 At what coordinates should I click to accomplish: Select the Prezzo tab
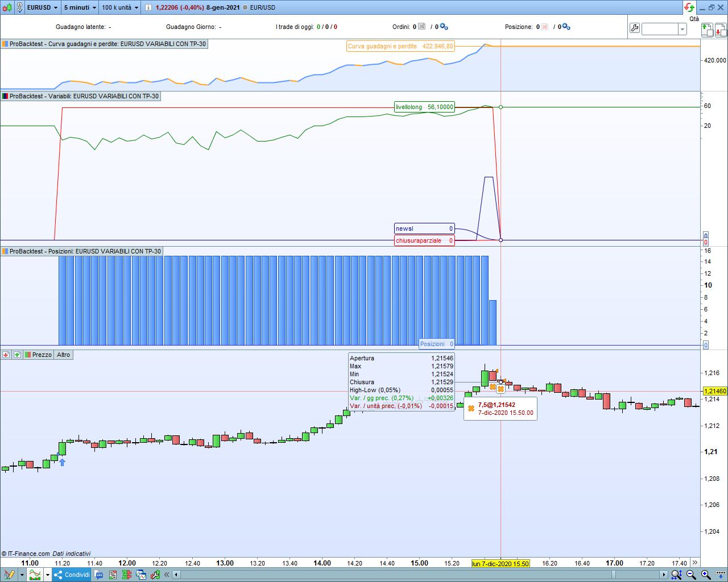point(38,355)
